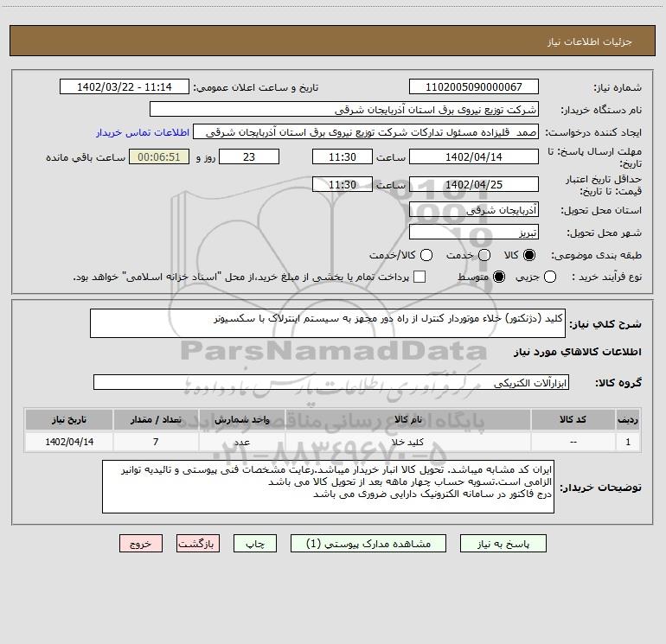Click the تاریخ نیاز column header

click(69, 419)
